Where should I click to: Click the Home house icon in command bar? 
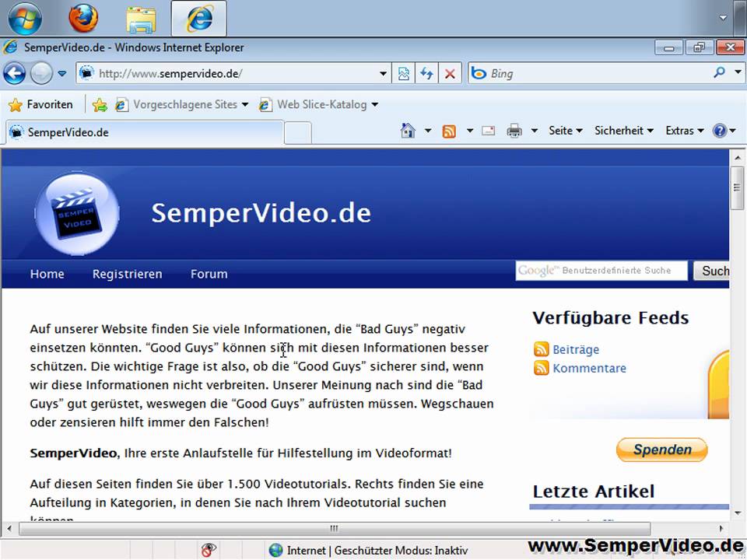click(408, 131)
